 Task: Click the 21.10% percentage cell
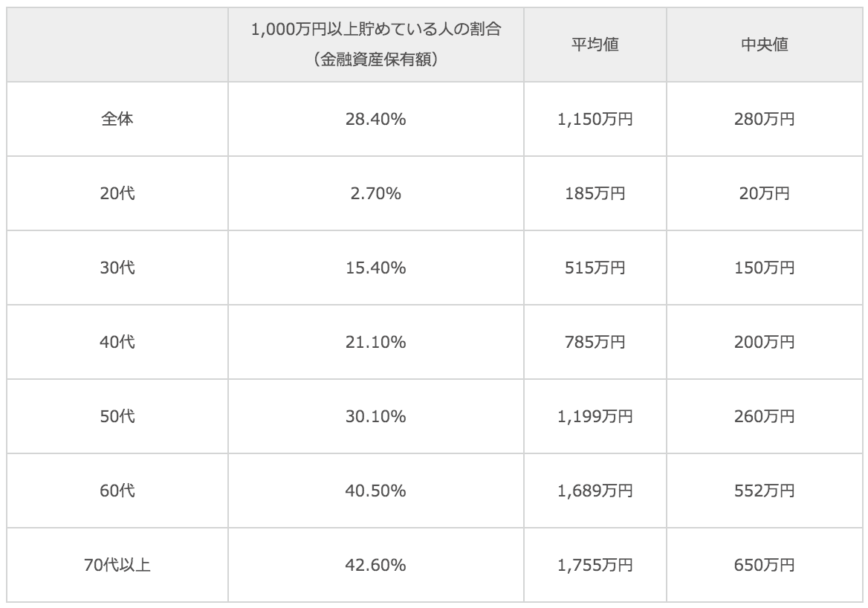point(375,342)
